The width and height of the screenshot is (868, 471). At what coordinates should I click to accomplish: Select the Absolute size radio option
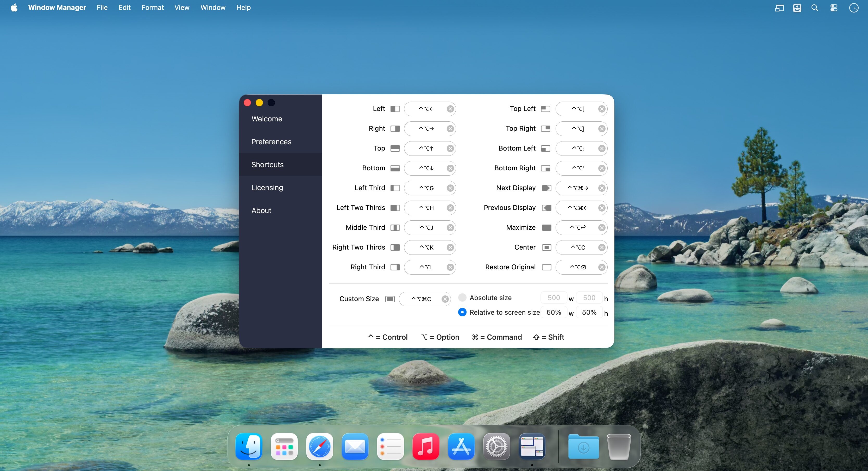coord(462,297)
